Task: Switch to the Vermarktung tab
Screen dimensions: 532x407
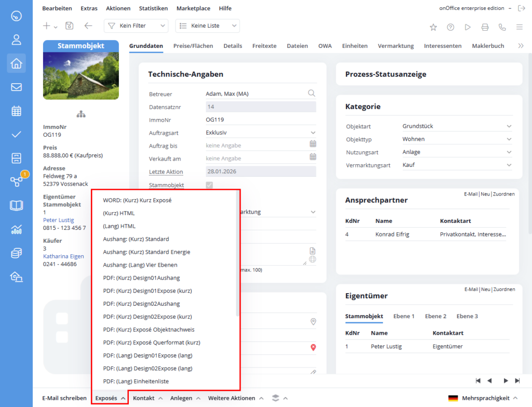Action: click(x=395, y=46)
